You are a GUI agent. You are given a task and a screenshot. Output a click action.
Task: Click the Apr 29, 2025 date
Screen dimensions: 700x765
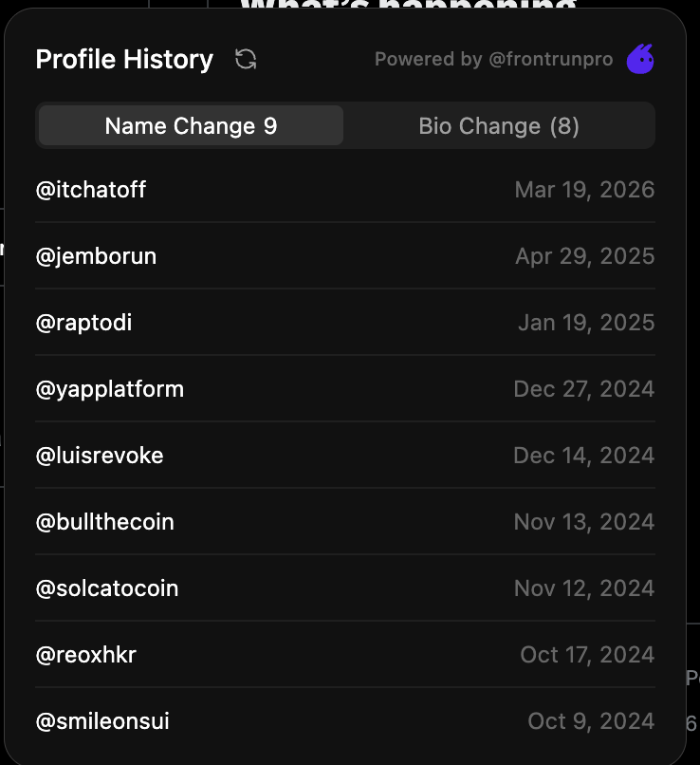coord(584,256)
